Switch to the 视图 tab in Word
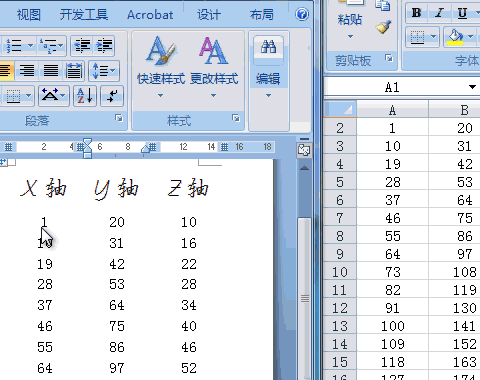This screenshot has height=380, width=480. pyautogui.click(x=29, y=15)
